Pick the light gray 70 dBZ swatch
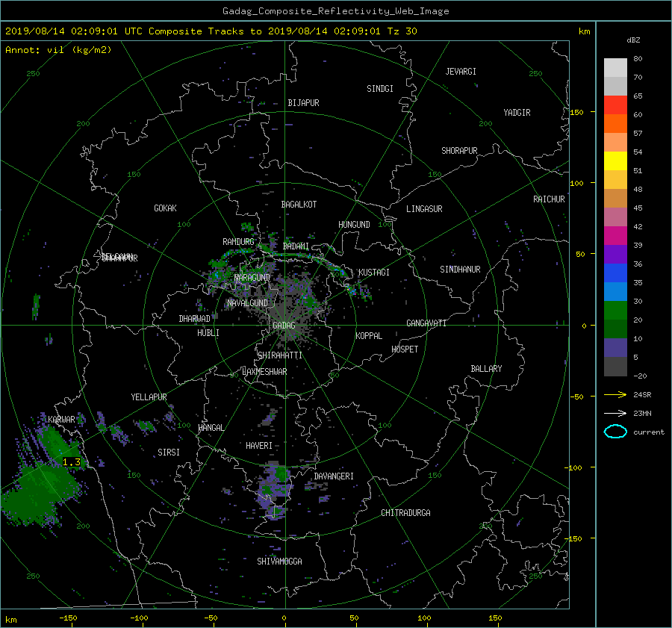The height and width of the screenshot is (628, 672). pyautogui.click(x=615, y=68)
